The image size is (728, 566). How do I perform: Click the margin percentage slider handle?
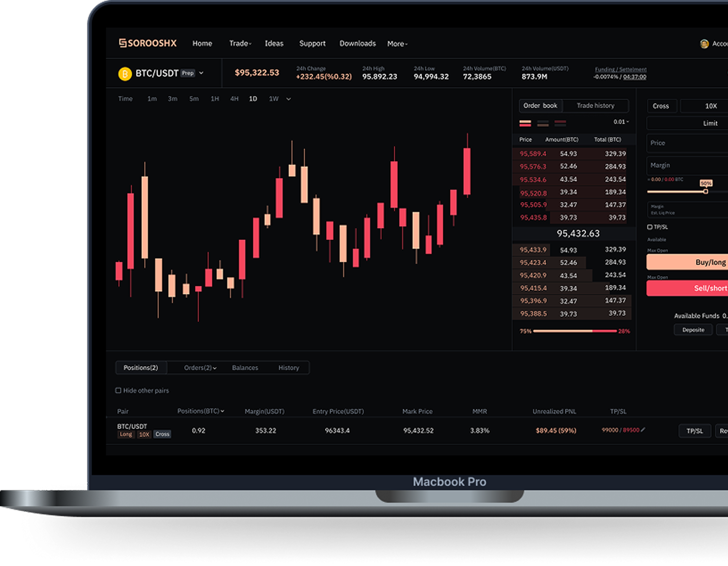pos(706,192)
